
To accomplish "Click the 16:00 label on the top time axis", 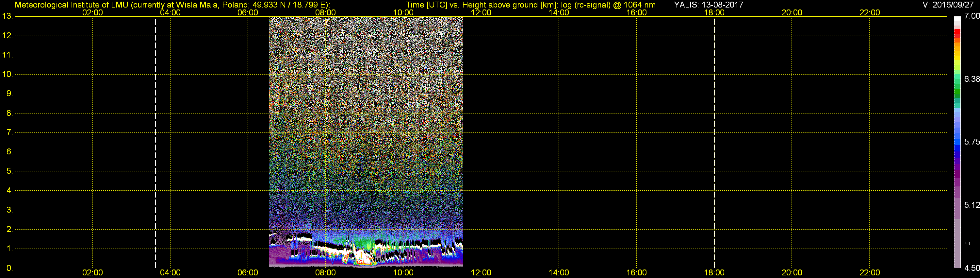I will click(x=636, y=12).
